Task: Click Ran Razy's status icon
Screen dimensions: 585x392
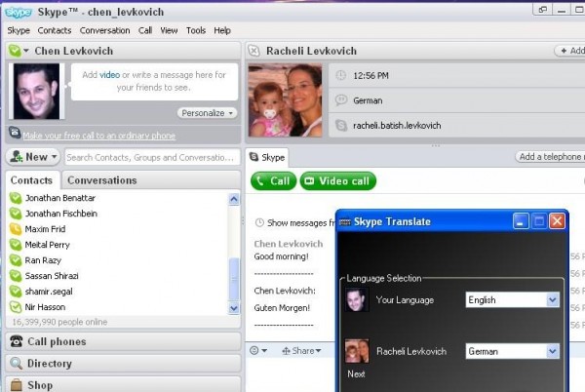Action: pyautogui.click(x=16, y=260)
